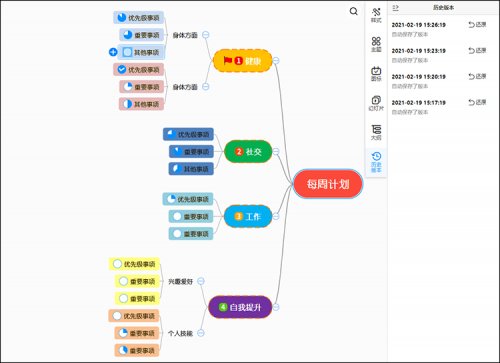Screen dimensions: 500x363
Task: Select the yellow 健康 topic node
Action: point(242,61)
